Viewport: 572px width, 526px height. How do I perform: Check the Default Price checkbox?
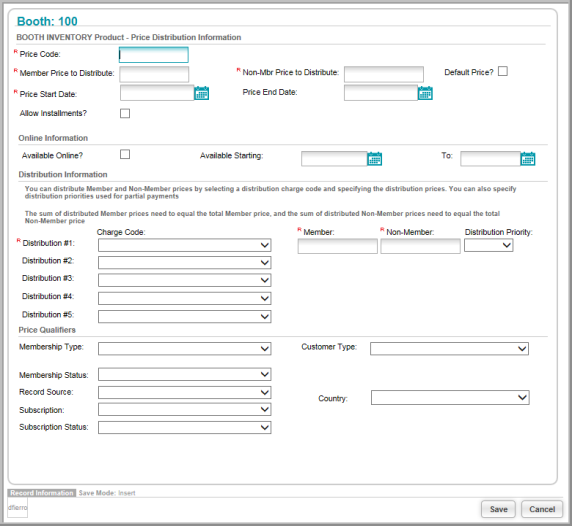[503, 71]
